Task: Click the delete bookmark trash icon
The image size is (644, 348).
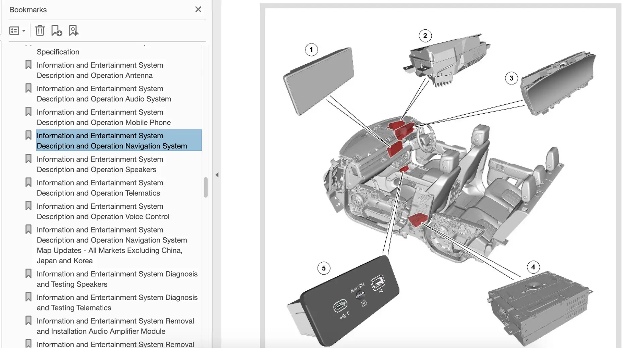Action: point(40,30)
